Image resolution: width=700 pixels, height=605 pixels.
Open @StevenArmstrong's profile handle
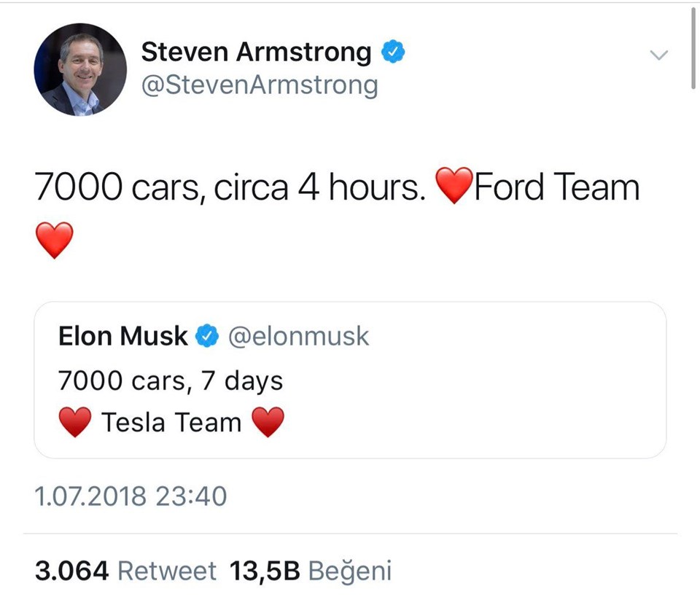[x=260, y=85]
